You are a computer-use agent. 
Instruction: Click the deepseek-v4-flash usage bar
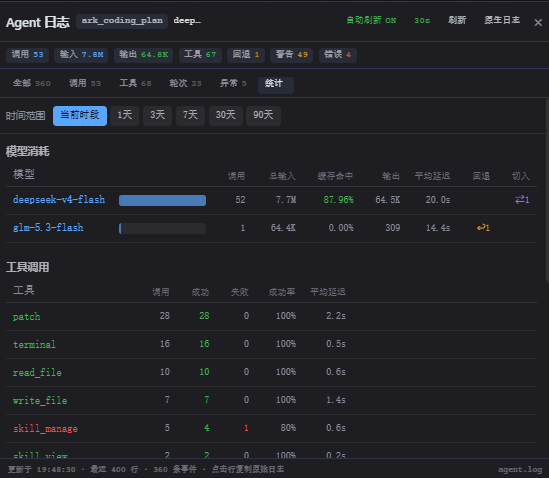[162, 200]
